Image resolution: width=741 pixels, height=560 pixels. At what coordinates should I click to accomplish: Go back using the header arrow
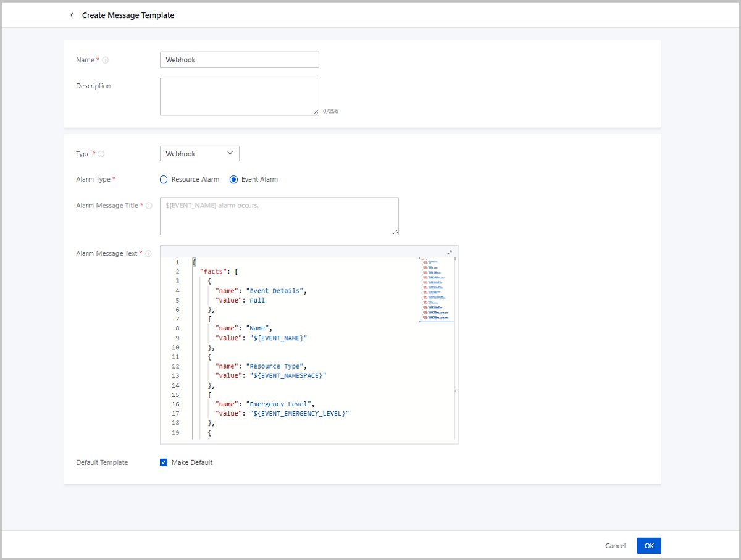[72, 15]
